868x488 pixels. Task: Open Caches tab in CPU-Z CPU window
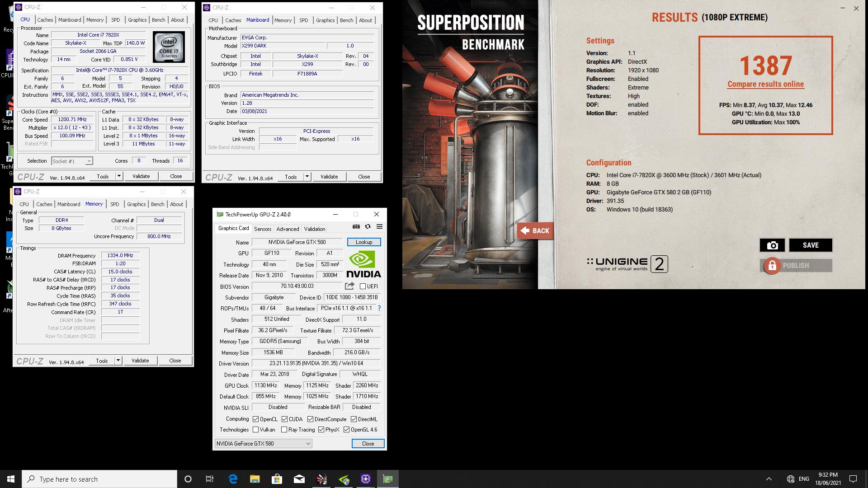[x=45, y=20]
